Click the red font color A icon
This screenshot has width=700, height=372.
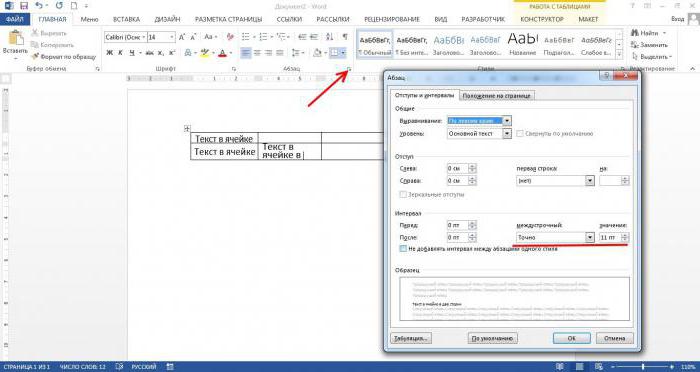(222, 53)
